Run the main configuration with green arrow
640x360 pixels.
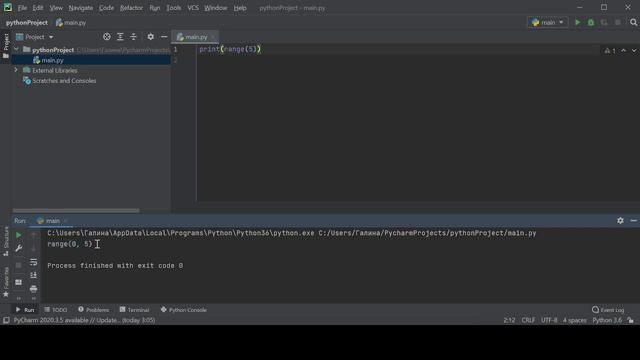[x=577, y=22]
